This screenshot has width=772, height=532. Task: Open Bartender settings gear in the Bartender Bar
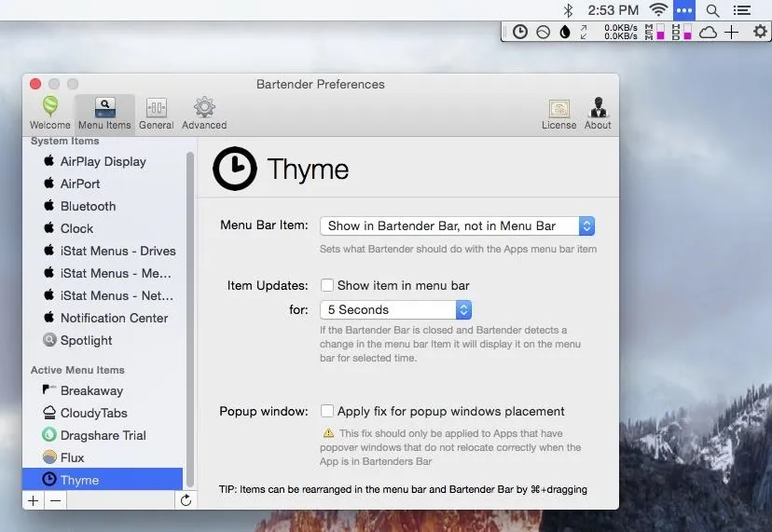(x=760, y=32)
